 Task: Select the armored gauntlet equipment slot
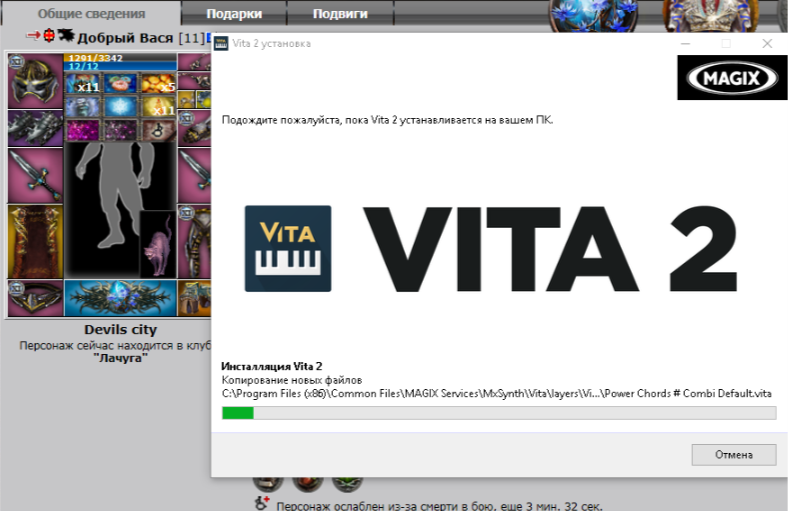[x=195, y=128]
